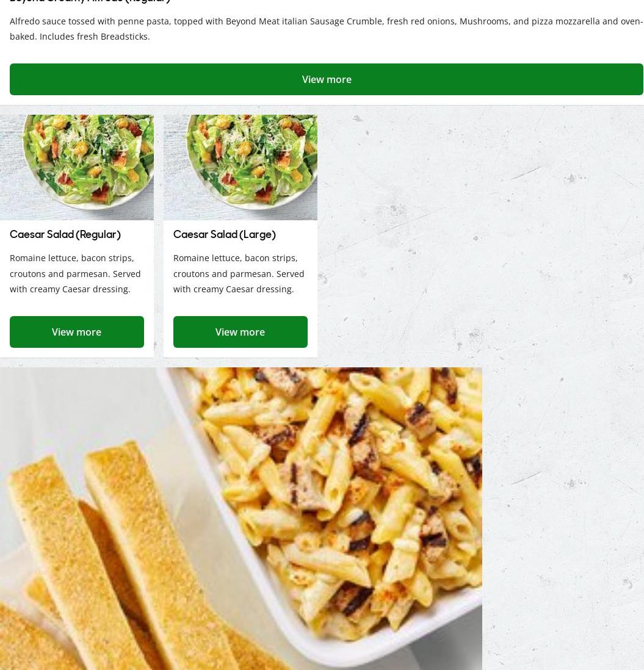
Task: Click the Caesar Salad (Regular) title
Action: coord(65,234)
